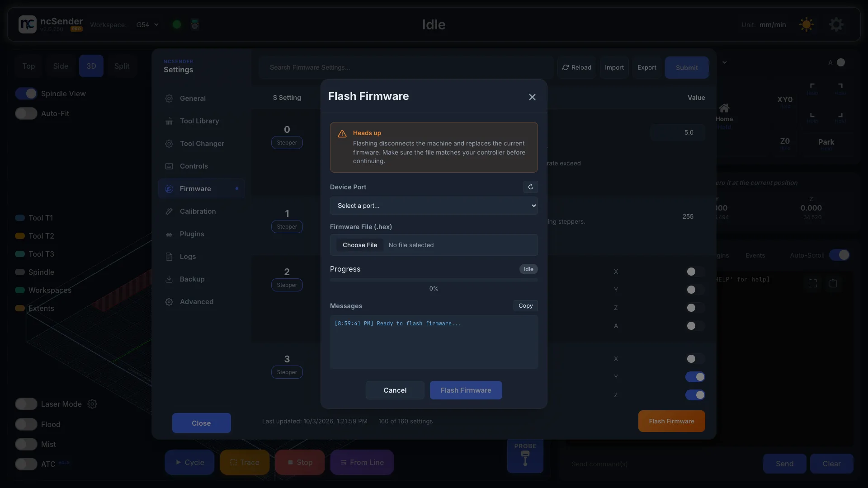Image resolution: width=868 pixels, height=488 pixels.
Task: Open the Logs settings section
Action: (x=201, y=256)
